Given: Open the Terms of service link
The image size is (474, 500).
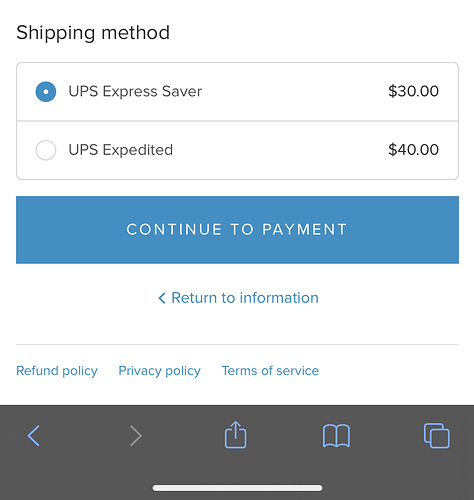Looking at the screenshot, I should pyautogui.click(x=270, y=371).
